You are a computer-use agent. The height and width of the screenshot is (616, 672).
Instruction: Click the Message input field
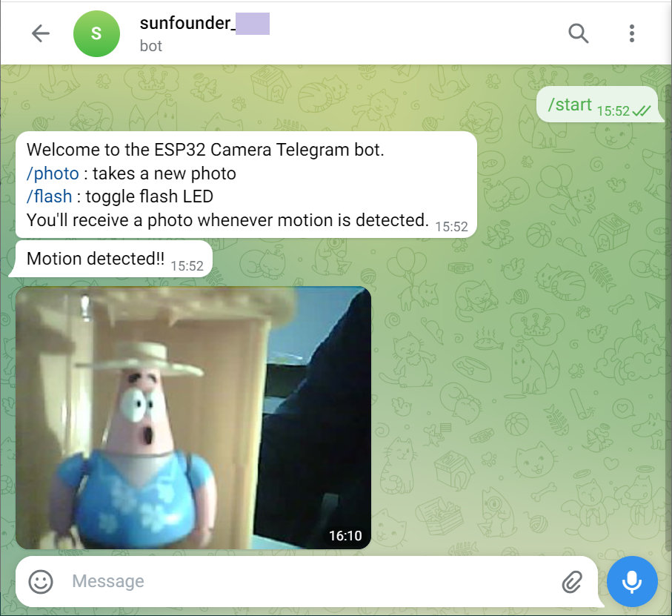click(307, 581)
